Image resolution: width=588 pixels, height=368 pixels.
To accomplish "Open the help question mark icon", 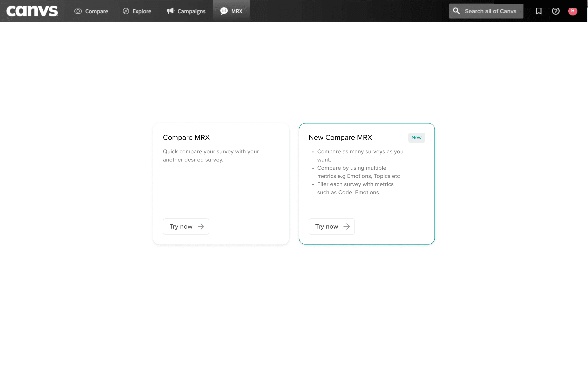I will tap(556, 11).
